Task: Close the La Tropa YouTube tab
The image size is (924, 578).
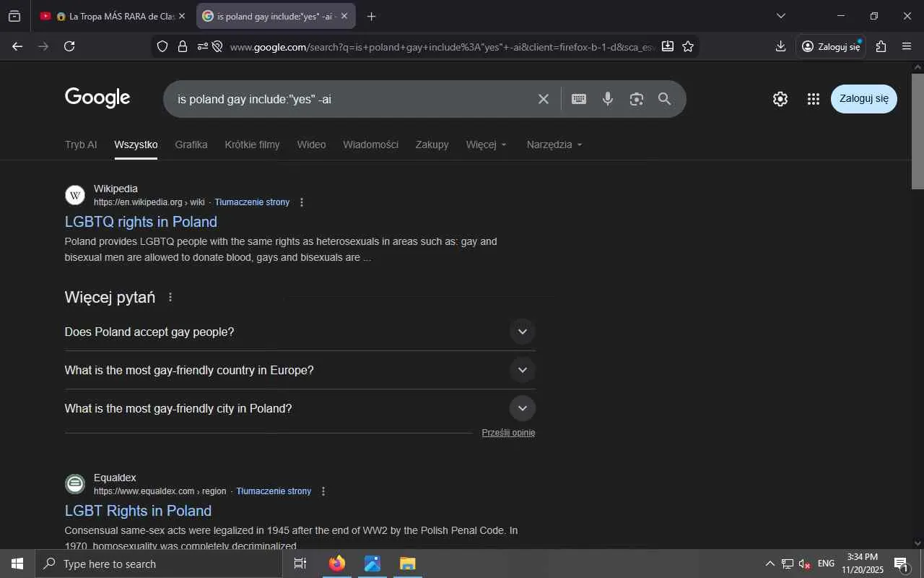Action: tap(182, 16)
